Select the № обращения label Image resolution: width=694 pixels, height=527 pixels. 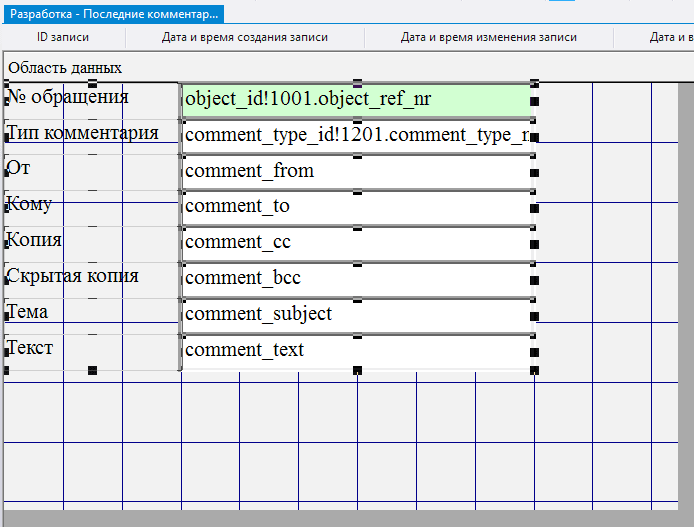pos(68,98)
